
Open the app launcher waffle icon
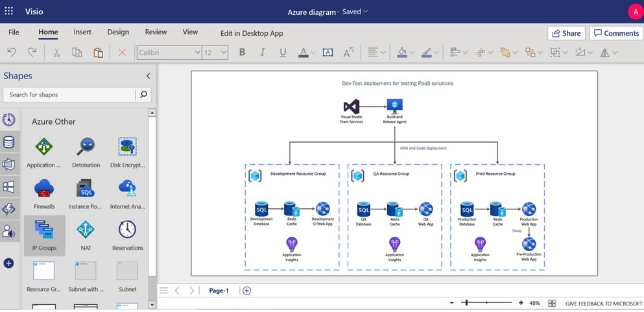(8, 11)
